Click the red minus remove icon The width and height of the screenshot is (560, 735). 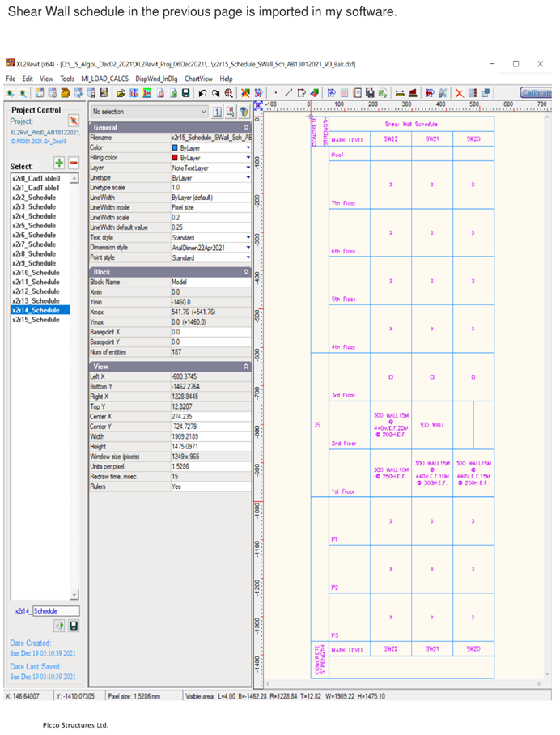[73, 164]
